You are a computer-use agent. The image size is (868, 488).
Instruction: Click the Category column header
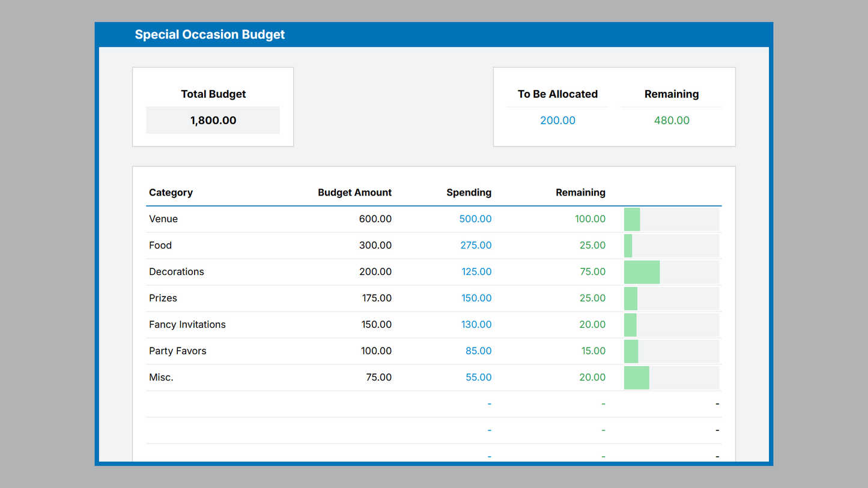click(171, 193)
